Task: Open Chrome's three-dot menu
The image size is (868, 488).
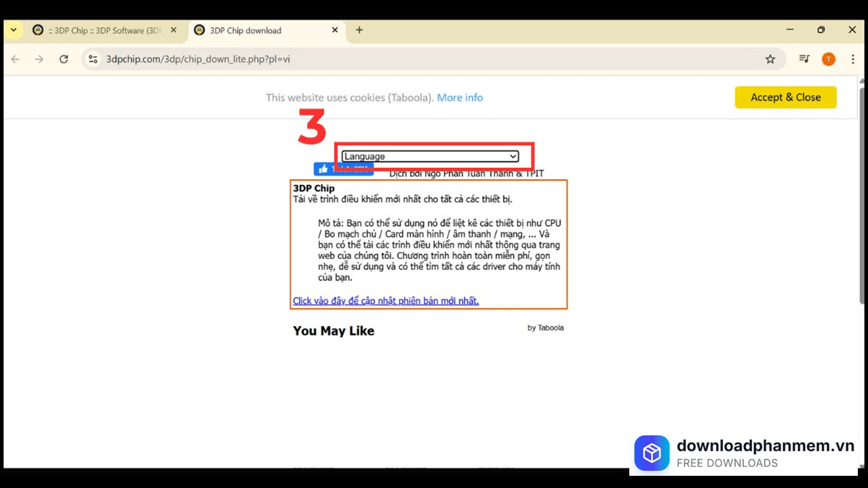Action: coord(852,59)
